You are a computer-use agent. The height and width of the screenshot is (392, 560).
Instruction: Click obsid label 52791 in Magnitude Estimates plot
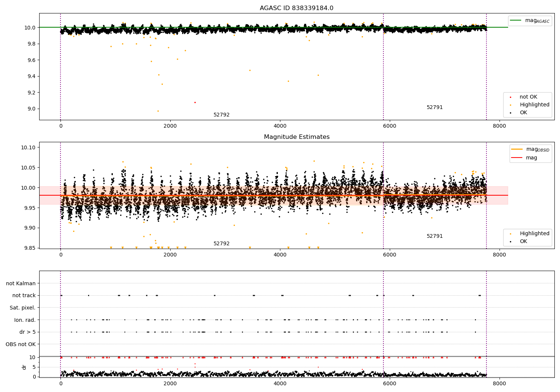coord(435,236)
